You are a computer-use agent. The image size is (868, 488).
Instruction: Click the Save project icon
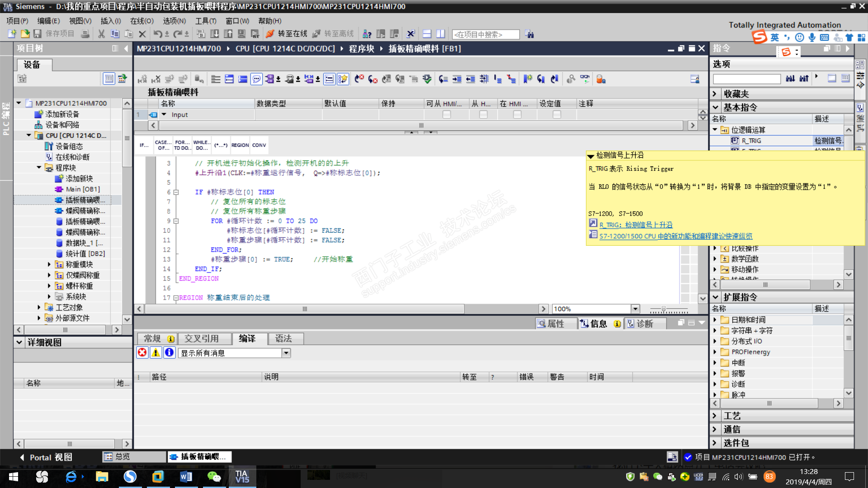(x=38, y=34)
